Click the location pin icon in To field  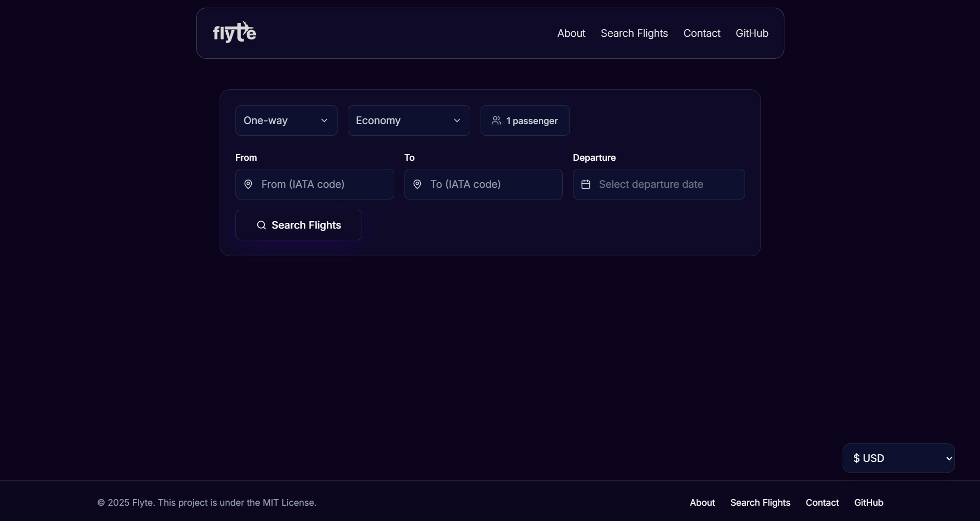(x=417, y=184)
